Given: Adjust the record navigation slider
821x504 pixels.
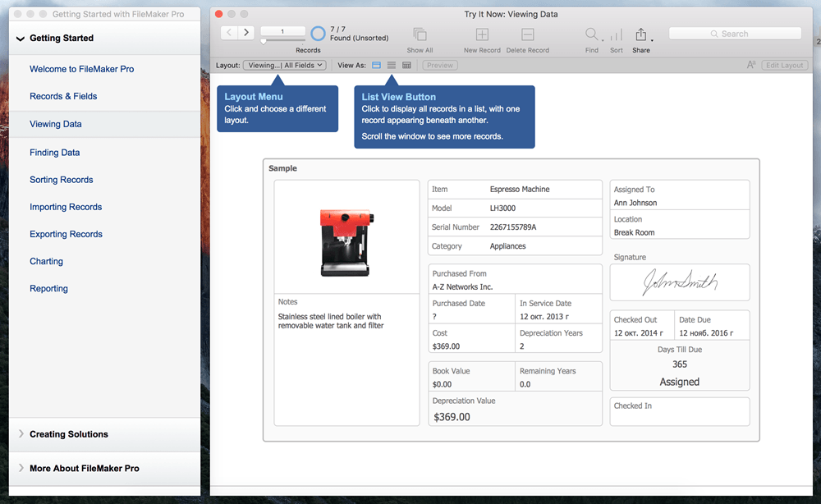Looking at the screenshot, I should pyautogui.click(x=264, y=41).
